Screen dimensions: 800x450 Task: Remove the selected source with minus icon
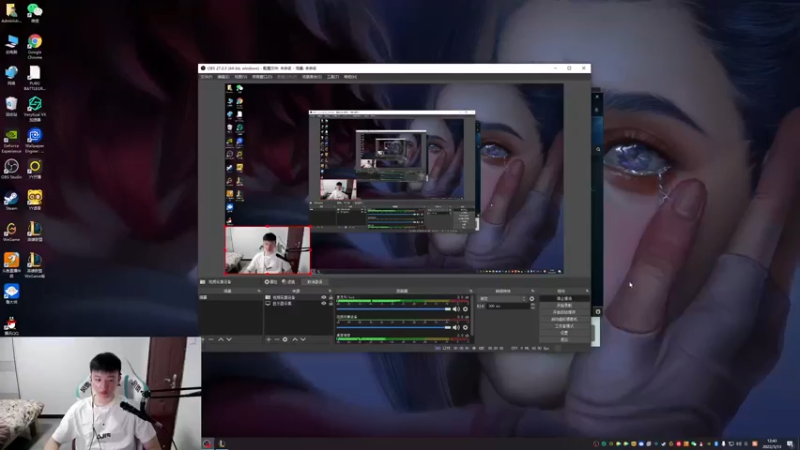tap(277, 339)
